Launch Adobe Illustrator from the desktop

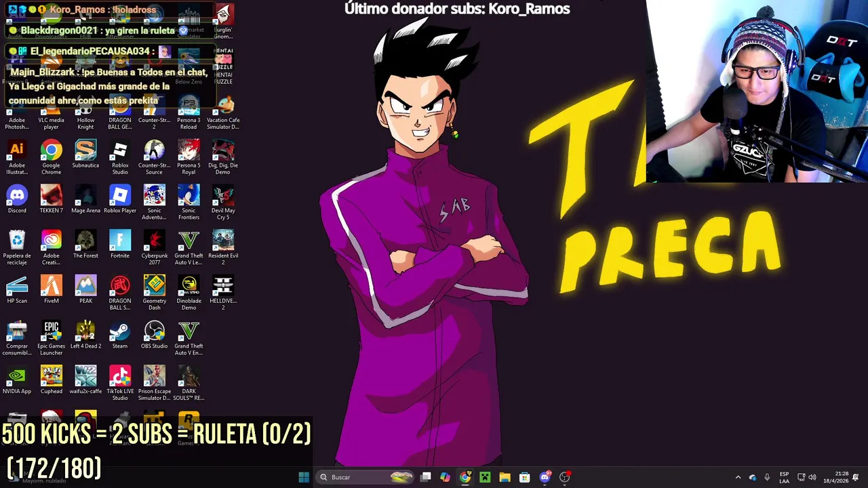point(17,157)
